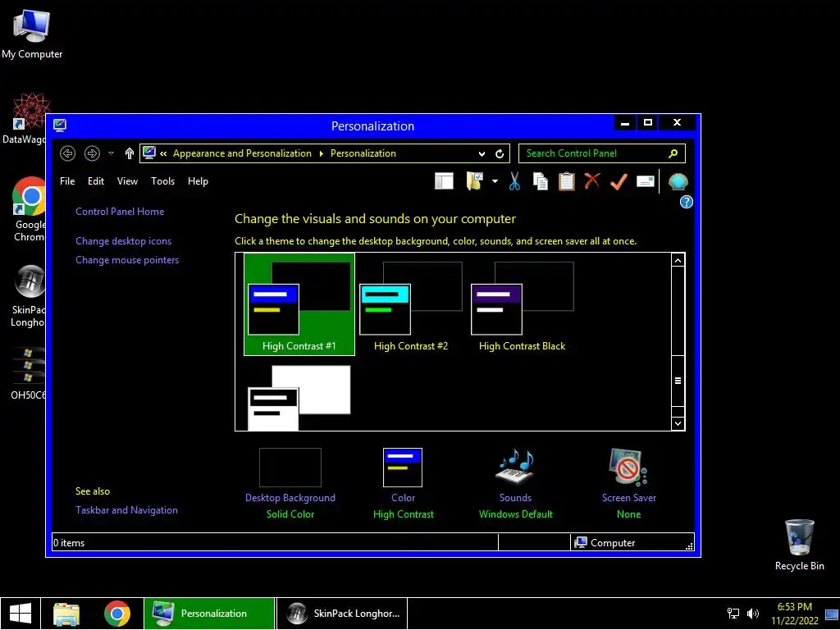The width and height of the screenshot is (840, 630).
Task: Click the Cut scissors toolbar icon
Action: click(x=514, y=181)
